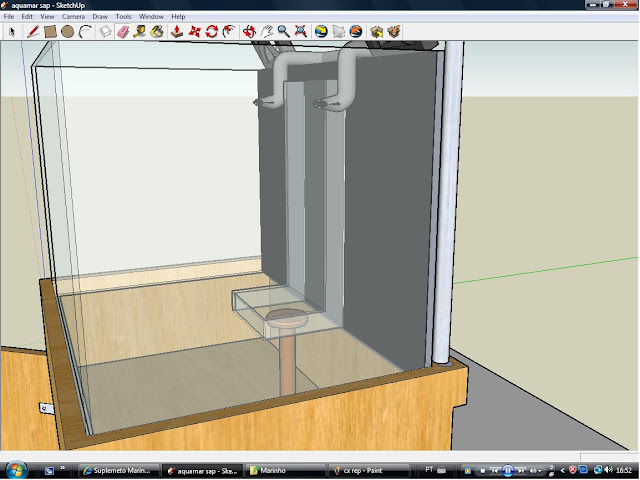This screenshot has width=640, height=480.
Task: Click the Zoom Extents icon
Action: (301, 31)
